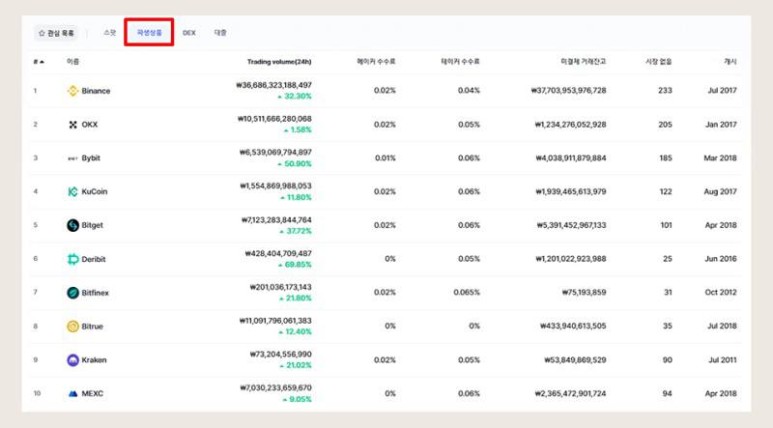This screenshot has height=428, width=773.
Task: Open the Binance exchange link
Action: point(96,91)
